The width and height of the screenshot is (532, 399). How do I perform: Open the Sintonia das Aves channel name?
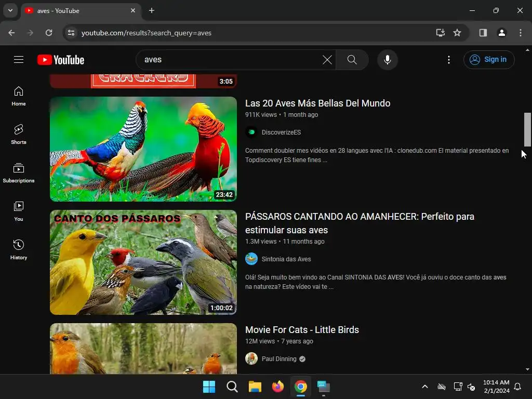click(x=286, y=259)
